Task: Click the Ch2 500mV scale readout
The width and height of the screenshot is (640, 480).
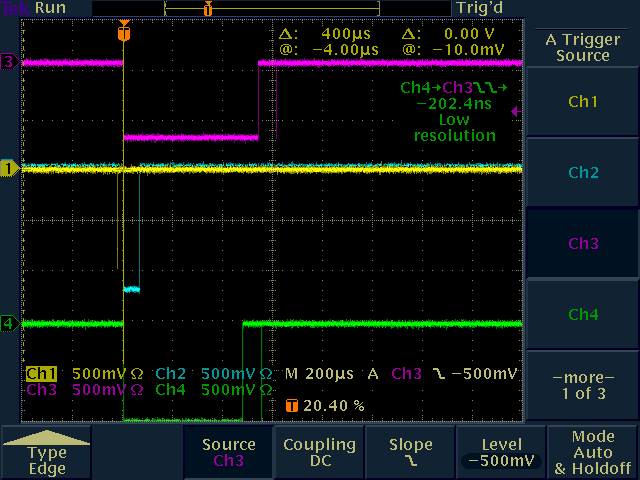Action: point(214,374)
